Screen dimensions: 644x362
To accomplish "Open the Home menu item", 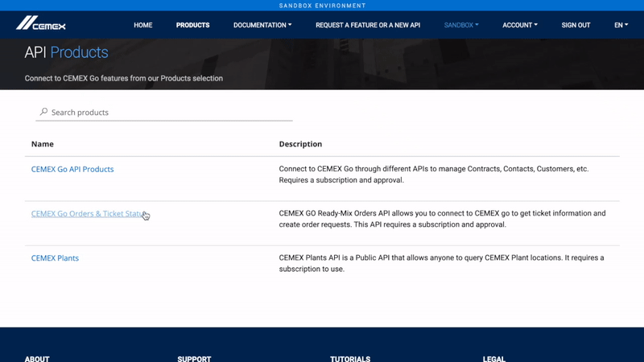I will pyautogui.click(x=142, y=25).
